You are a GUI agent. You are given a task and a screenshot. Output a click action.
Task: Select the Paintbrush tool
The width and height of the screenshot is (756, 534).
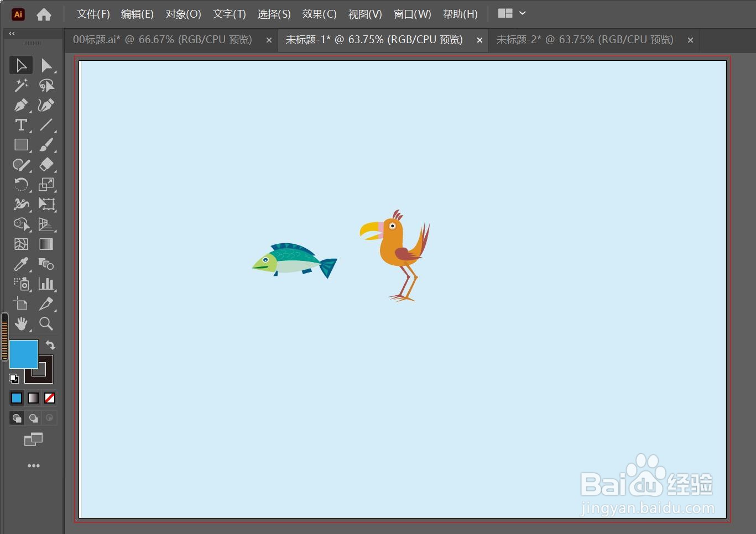pos(46,145)
